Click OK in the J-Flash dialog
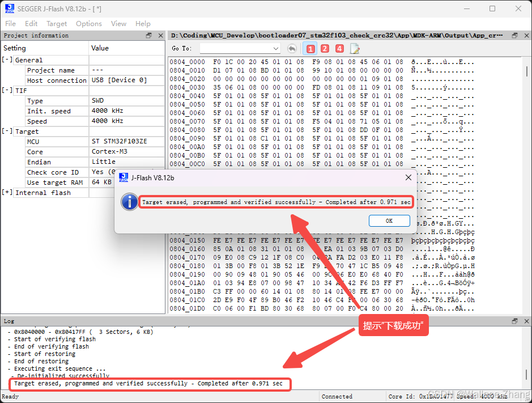 coord(389,220)
